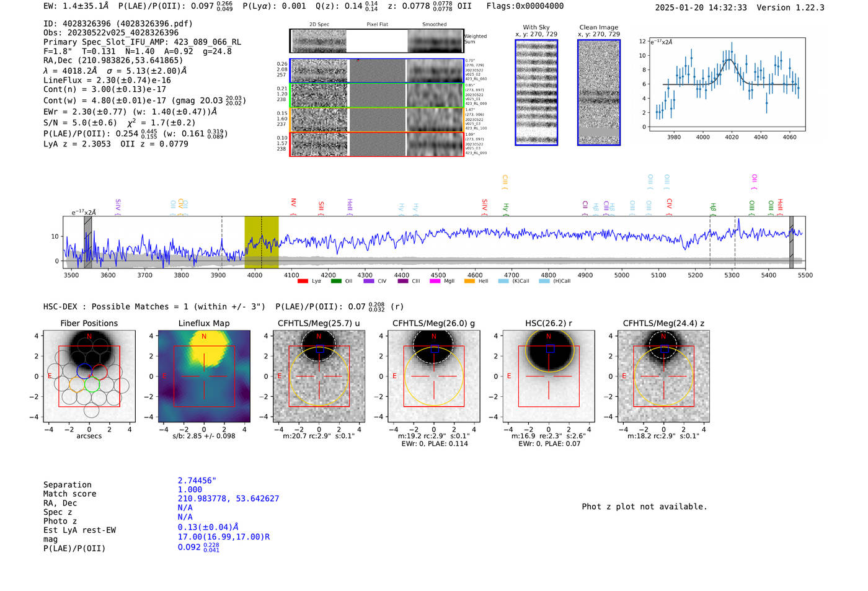Open the Fiber Positions thumbnail
This screenshot has width=868, height=591.
89,376
